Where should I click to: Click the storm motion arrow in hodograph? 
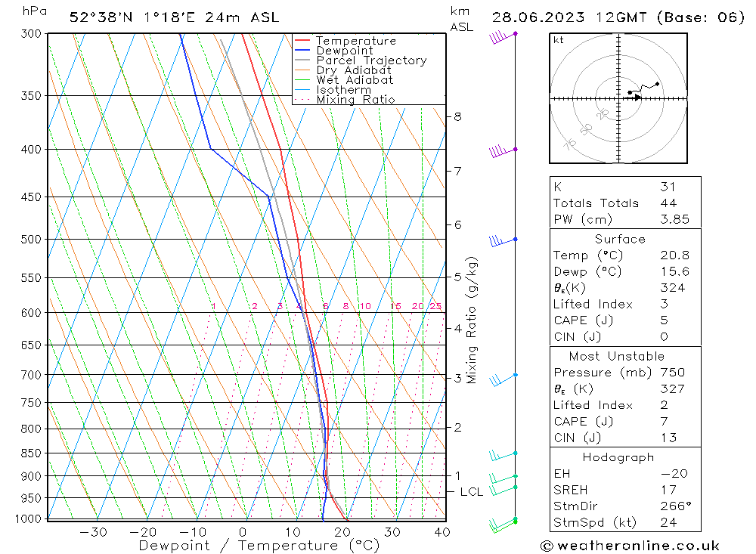coord(634,98)
